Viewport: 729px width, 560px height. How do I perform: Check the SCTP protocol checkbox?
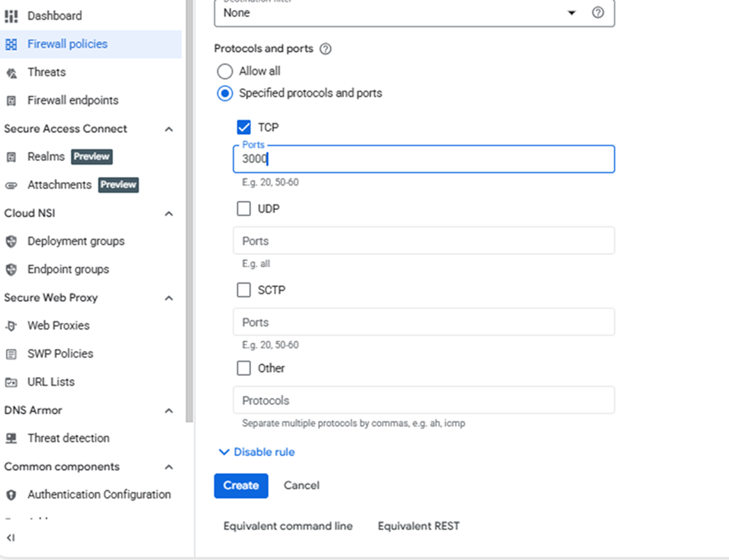244,290
